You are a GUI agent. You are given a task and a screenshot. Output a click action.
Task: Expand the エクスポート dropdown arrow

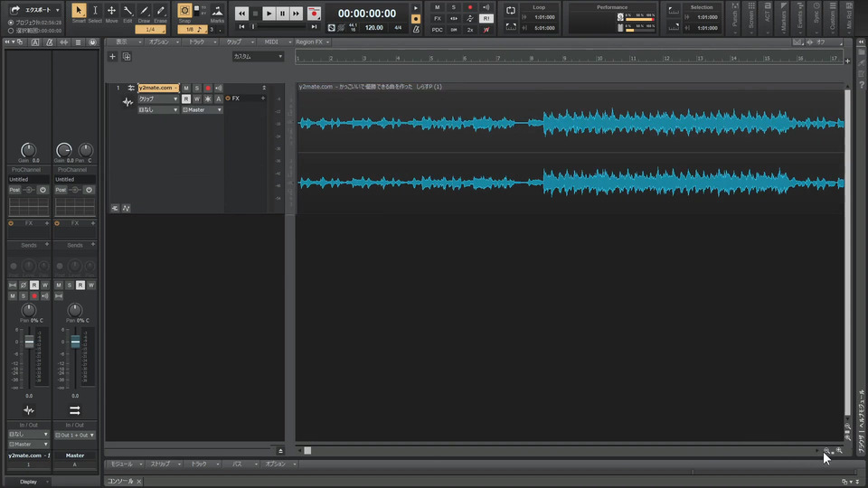[58, 10]
